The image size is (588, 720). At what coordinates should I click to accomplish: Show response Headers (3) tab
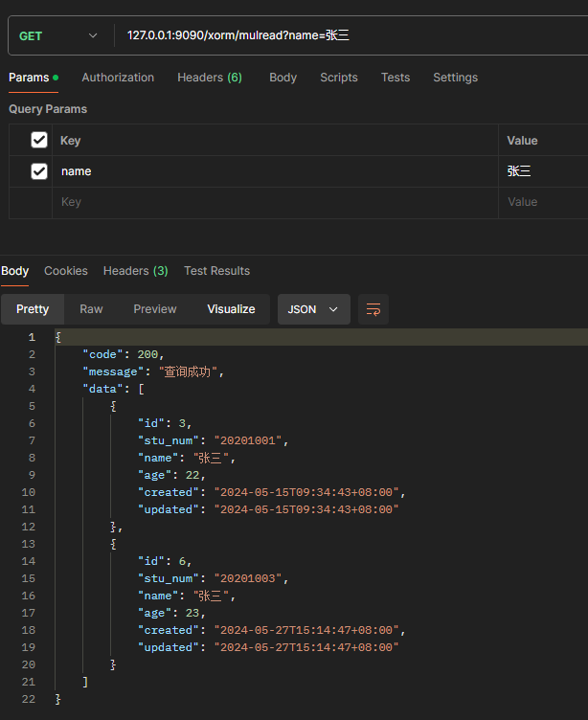(x=136, y=271)
